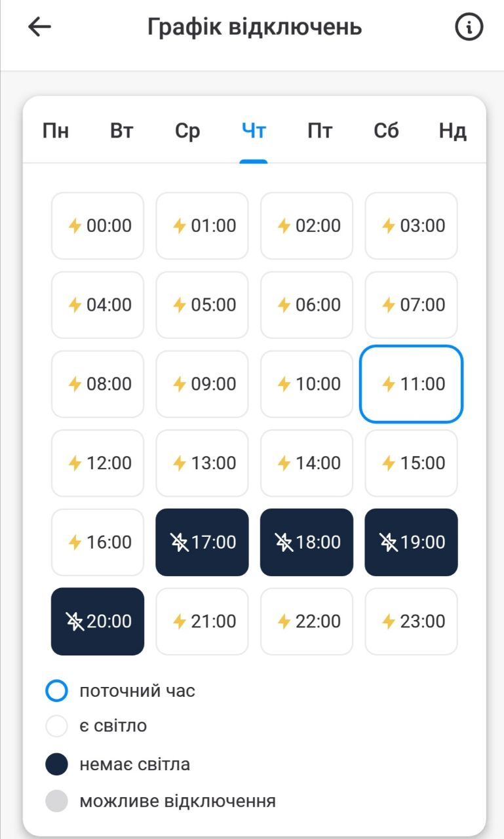The image size is (504, 839).
Task: Choose the 21:00 time slot
Action: (x=202, y=621)
